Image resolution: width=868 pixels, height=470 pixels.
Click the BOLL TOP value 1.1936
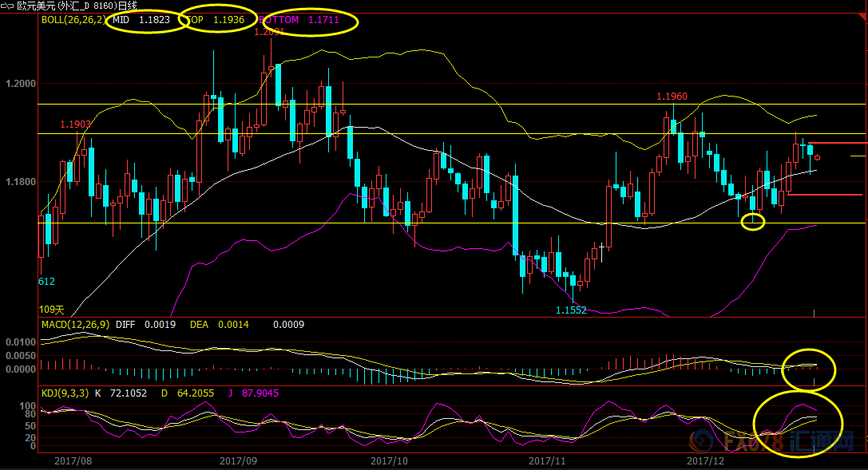(x=228, y=19)
